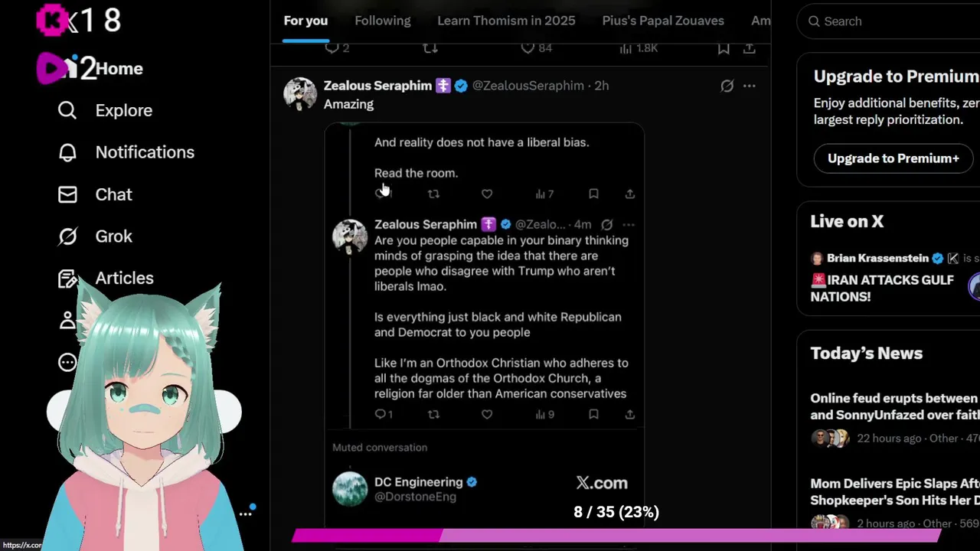Screen dimensions: 980x551
Task: Open Grok from the sidebar
Action: pos(95,236)
